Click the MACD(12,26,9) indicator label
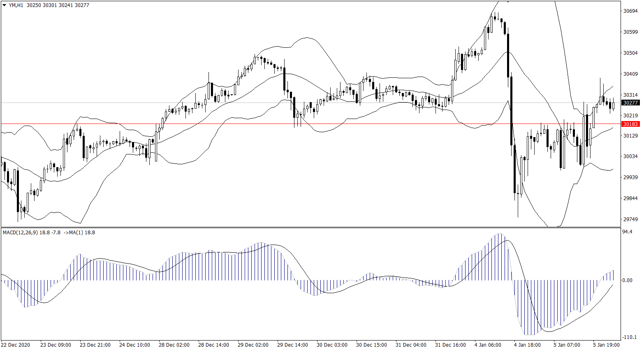The width and height of the screenshot is (644, 350). (x=20, y=233)
